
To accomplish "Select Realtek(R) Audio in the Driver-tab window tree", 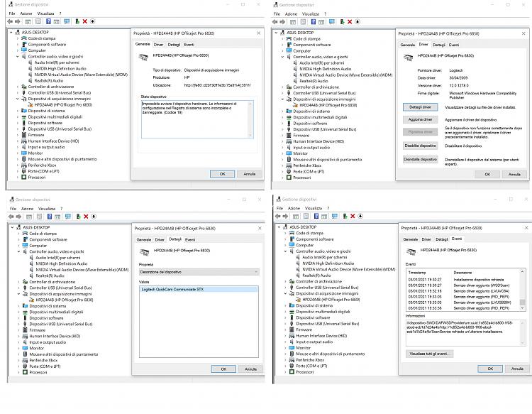I will click(314, 81).
